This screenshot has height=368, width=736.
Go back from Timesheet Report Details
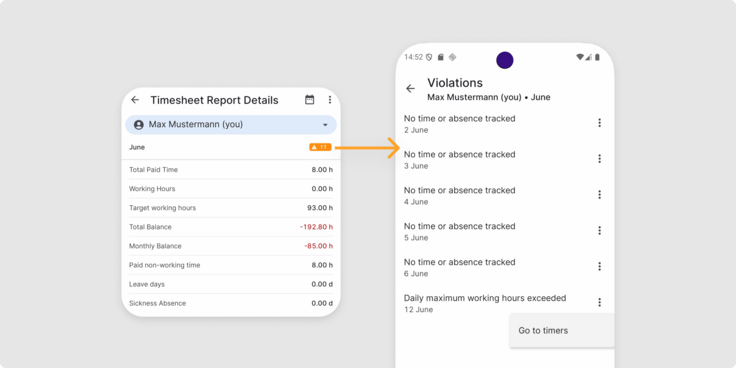coord(135,100)
